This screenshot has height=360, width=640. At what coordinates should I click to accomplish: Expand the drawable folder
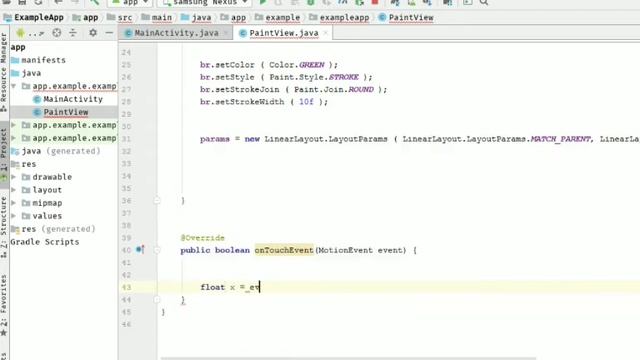click(x=14, y=177)
